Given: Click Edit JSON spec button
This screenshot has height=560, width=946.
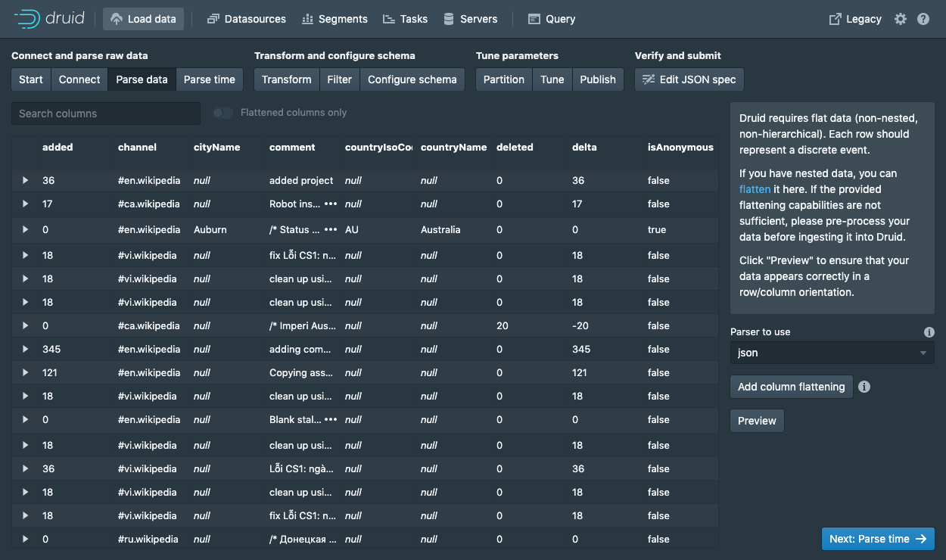Looking at the screenshot, I should point(689,79).
